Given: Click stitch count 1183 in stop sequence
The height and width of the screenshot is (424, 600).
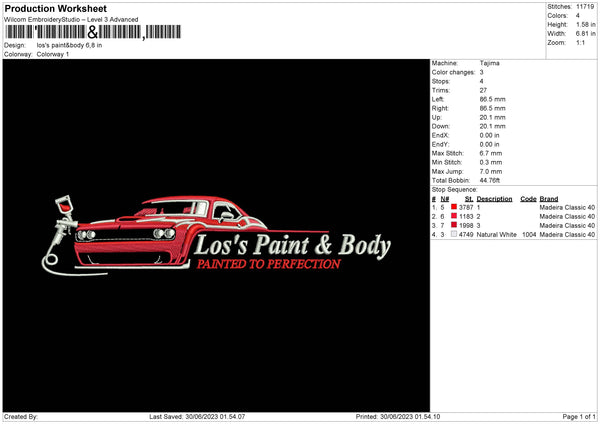Looking at the screenshot, I should [466, 217].
